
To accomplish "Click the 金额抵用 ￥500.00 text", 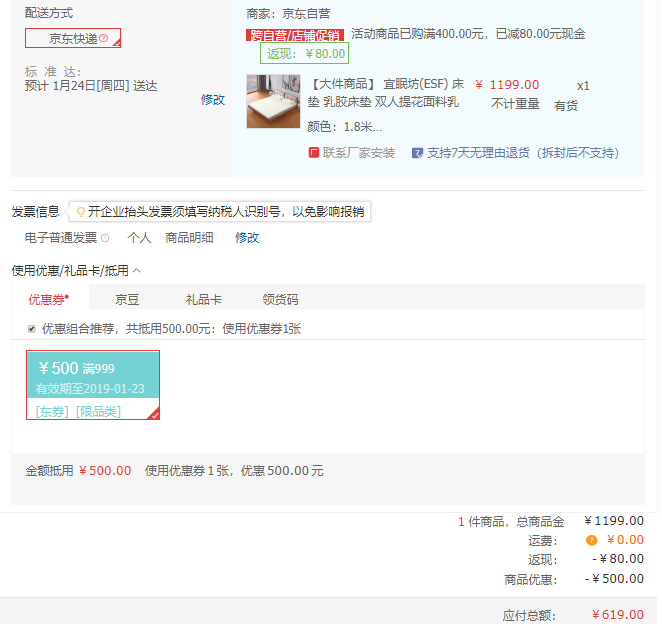I will coord(78,470).
